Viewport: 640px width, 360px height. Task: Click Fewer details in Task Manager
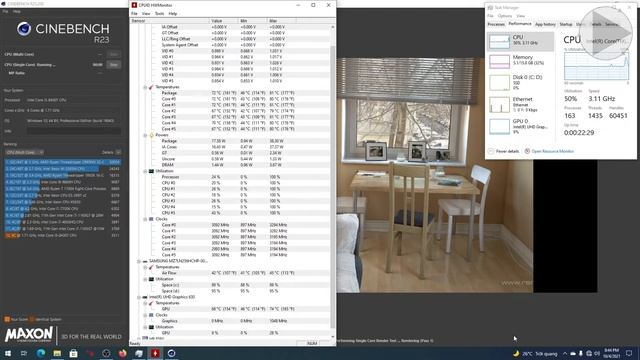pos(504,151)
